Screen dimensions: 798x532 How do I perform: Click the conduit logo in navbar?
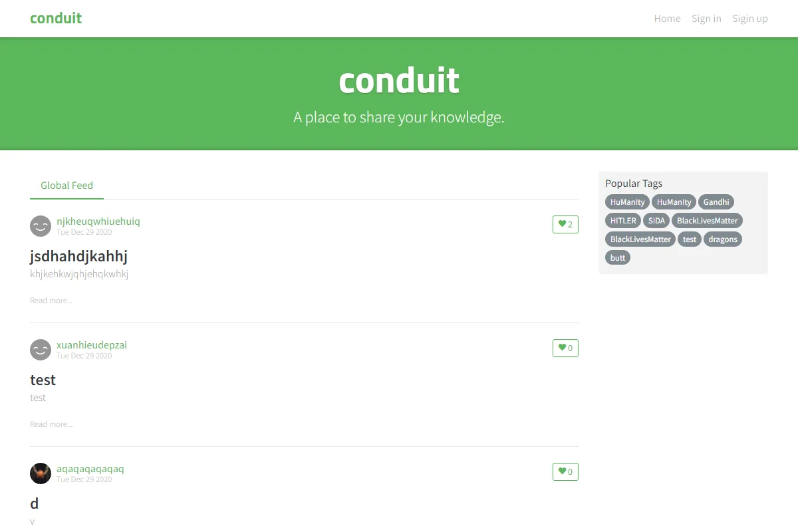pos(56,18)
